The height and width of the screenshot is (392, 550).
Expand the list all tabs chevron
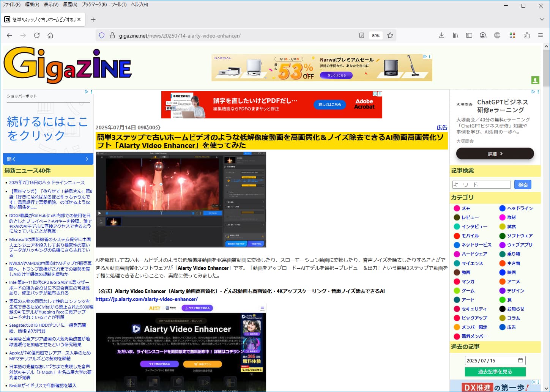[542, 19]
